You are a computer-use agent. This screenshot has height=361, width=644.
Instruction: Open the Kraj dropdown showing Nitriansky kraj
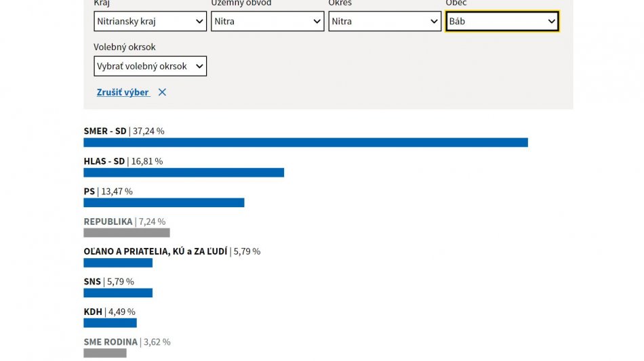[150, 21]
